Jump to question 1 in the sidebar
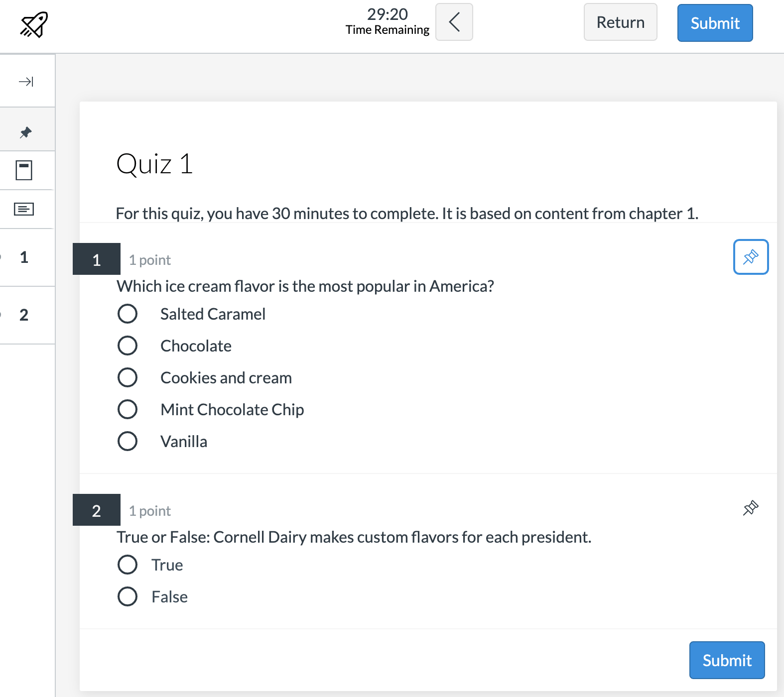784x697 pixels. pos(24,257)
